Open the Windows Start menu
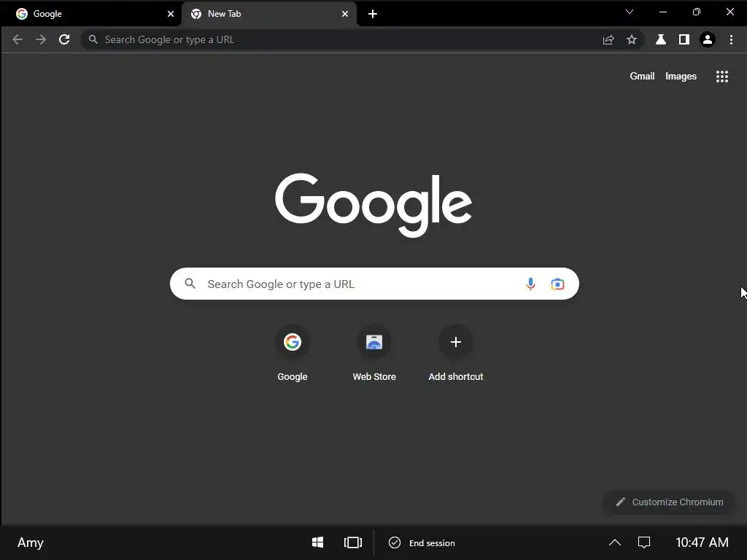747x560 pixels. point(318,542)
